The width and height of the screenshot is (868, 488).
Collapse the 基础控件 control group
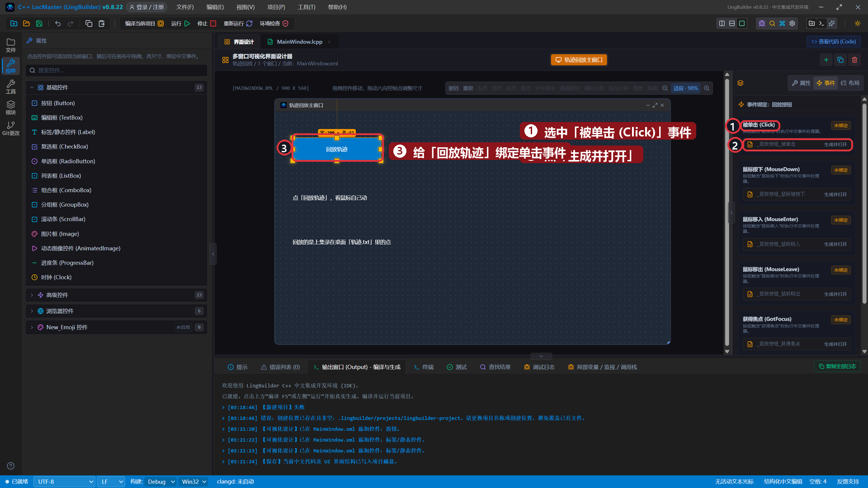point(117,88)
